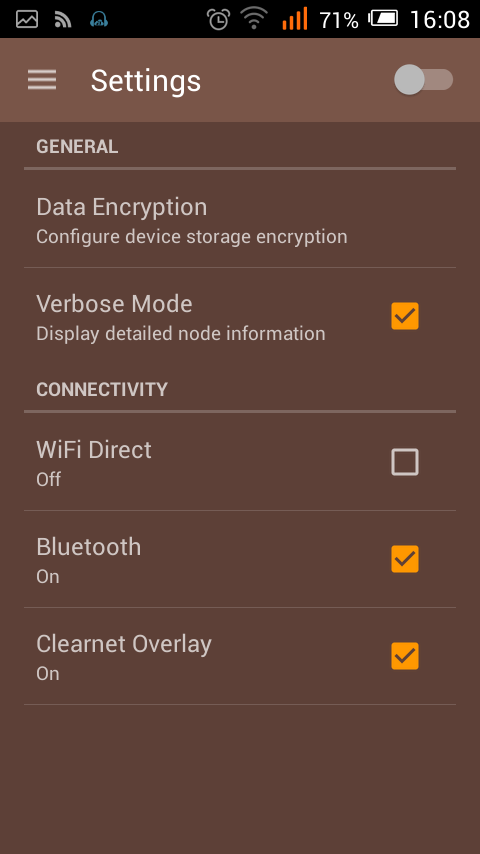
Task: Tap the picture icon in status bar
Action: (x=27, y=20)
